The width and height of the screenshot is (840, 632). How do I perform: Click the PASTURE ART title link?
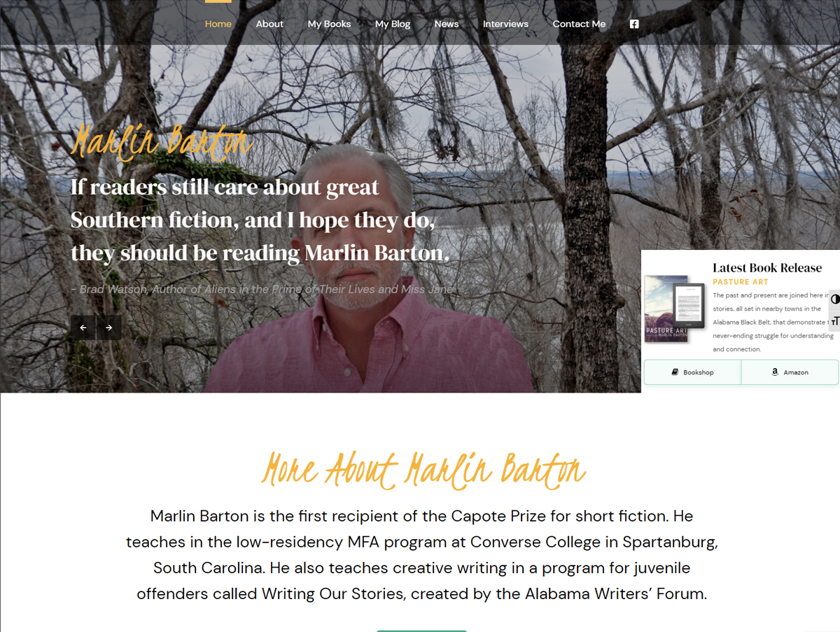coord(741,282)
